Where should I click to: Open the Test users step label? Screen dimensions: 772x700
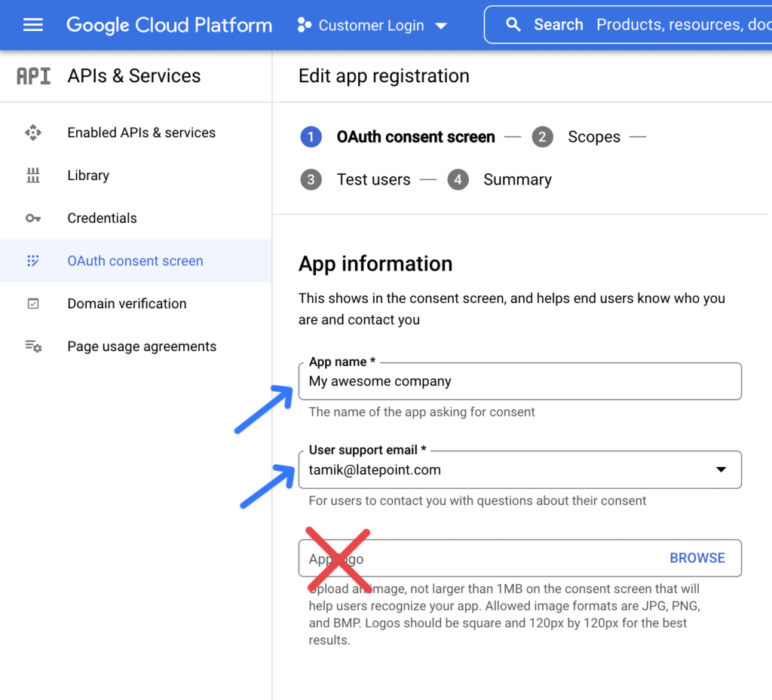click(374, 179)
